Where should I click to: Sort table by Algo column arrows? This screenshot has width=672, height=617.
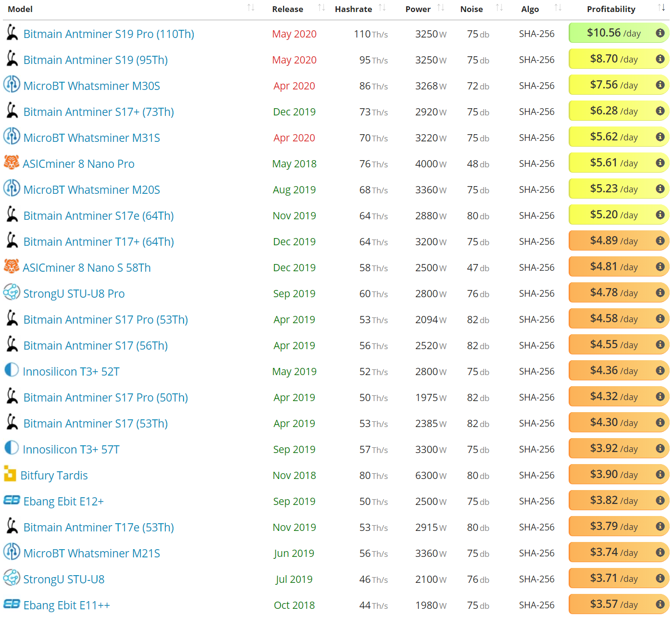(x=558, y=8)
